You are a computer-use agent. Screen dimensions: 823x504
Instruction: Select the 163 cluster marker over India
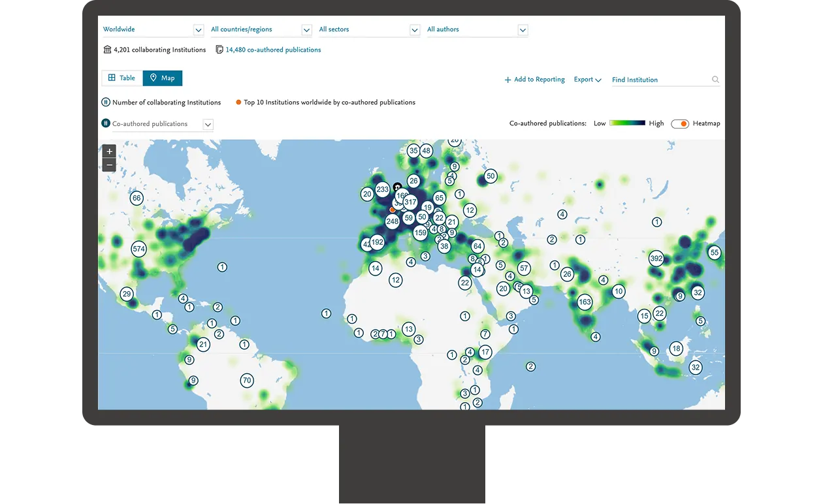click(x=585, y=302)
